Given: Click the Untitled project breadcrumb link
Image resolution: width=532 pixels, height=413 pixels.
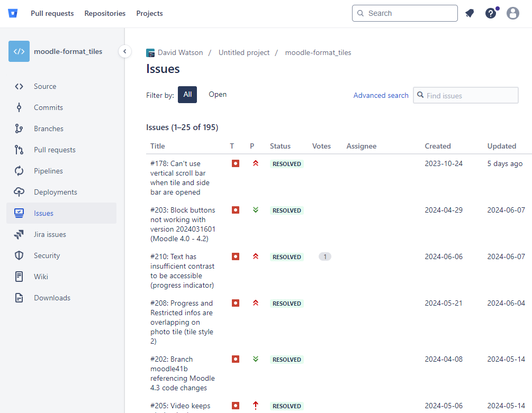Looking at the screenshot, I should click(x=244, y=52).
